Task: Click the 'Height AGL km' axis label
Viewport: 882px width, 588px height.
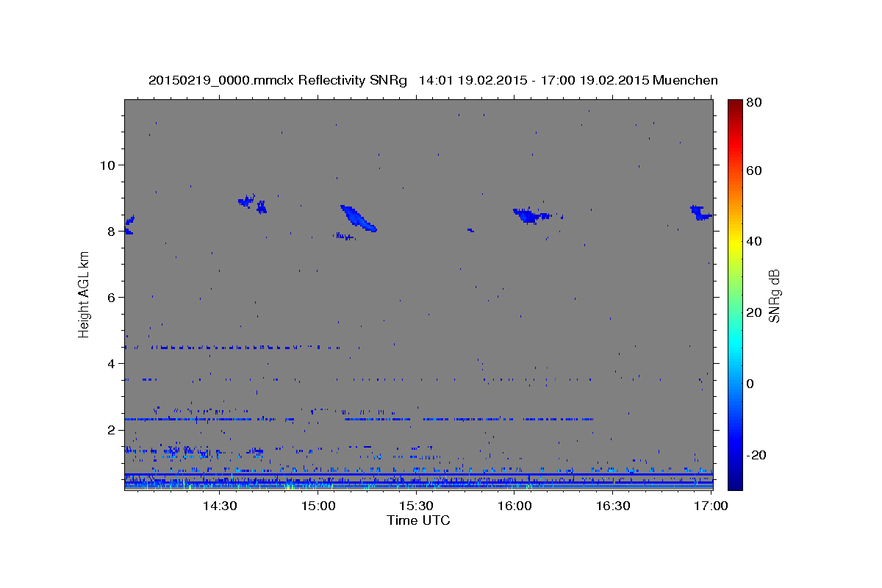Action: (85, 294)
